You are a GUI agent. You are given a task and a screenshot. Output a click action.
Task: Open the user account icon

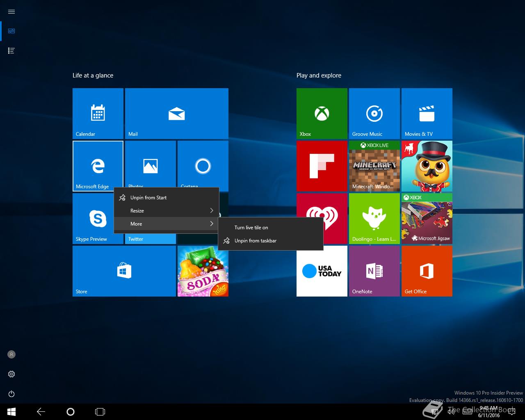[x=11, y=354]
